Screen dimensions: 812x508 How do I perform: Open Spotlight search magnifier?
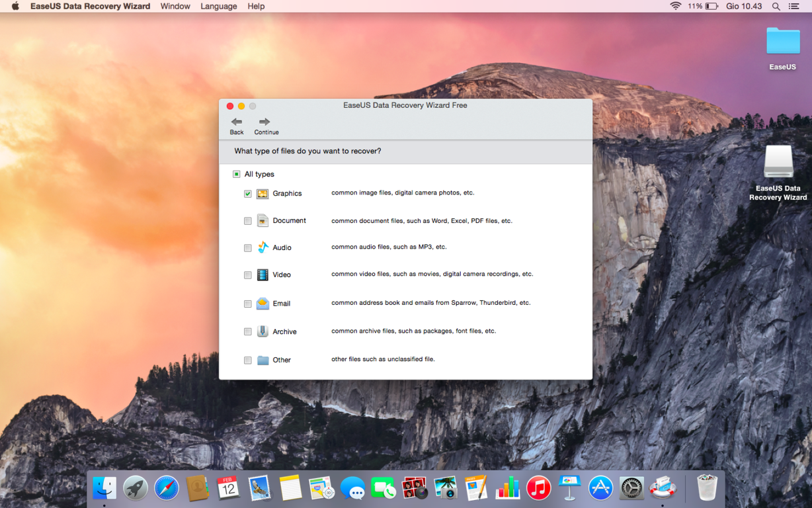click(776, 6)
